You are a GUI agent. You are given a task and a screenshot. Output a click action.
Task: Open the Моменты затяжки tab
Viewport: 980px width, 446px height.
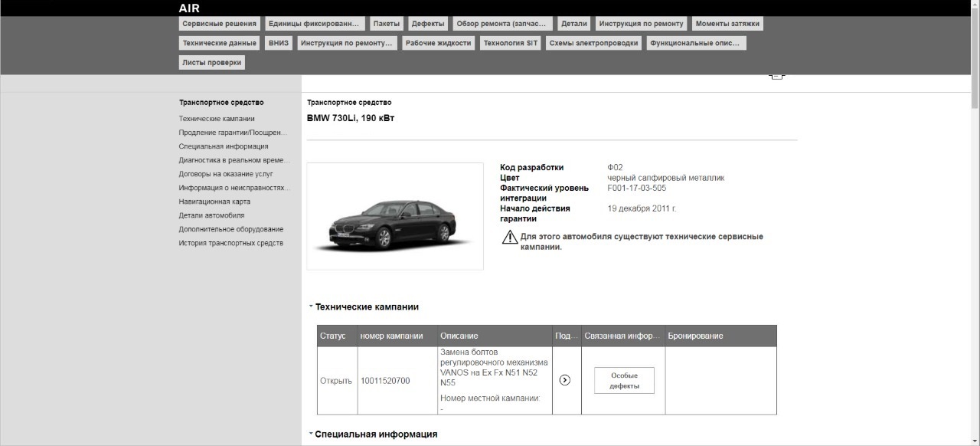727,24
